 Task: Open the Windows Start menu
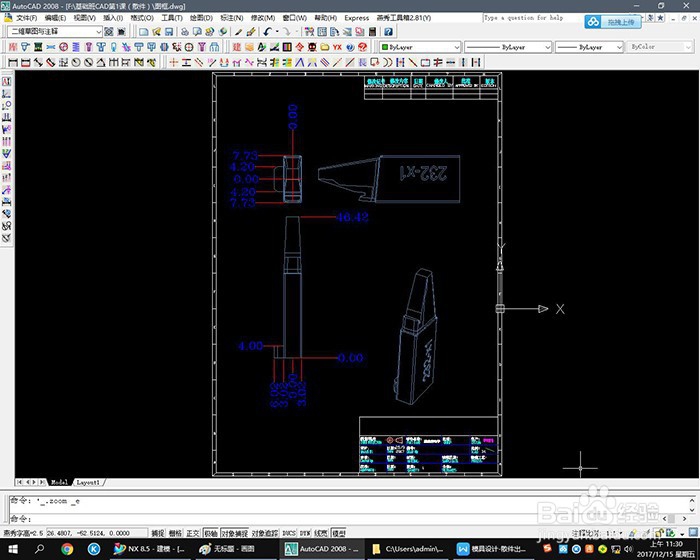click(12, 549)
